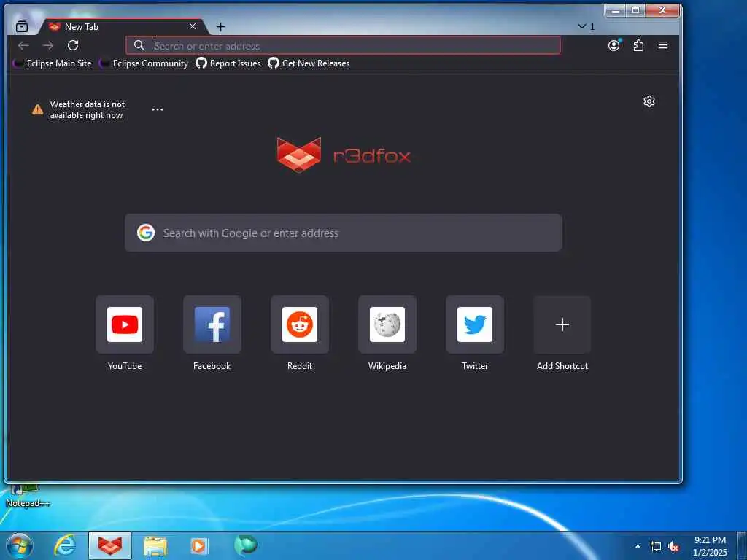
Task: Click the muted volume tray icon
Action: click(x=673, y=547)
